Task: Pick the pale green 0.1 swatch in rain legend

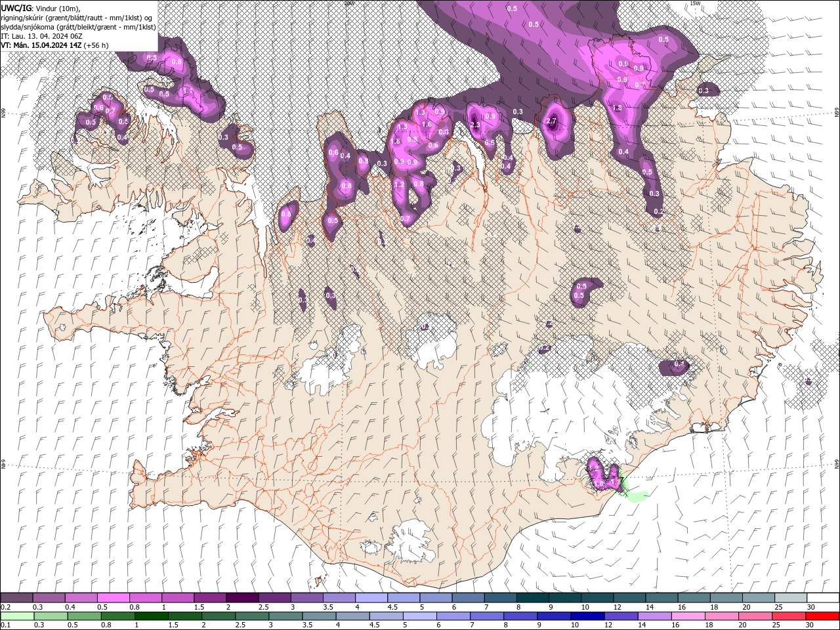Action: coord(16,616)
